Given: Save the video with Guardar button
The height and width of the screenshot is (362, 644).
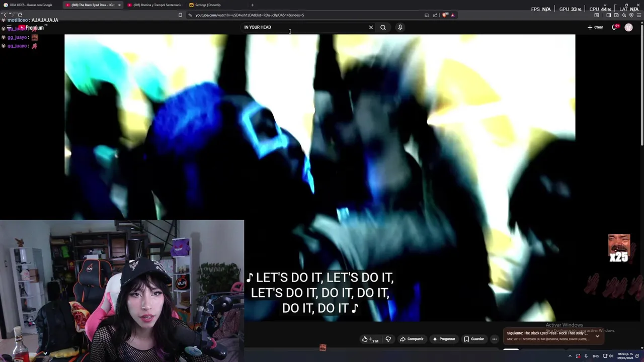Looking at the screenshot, I should (474, 339).
